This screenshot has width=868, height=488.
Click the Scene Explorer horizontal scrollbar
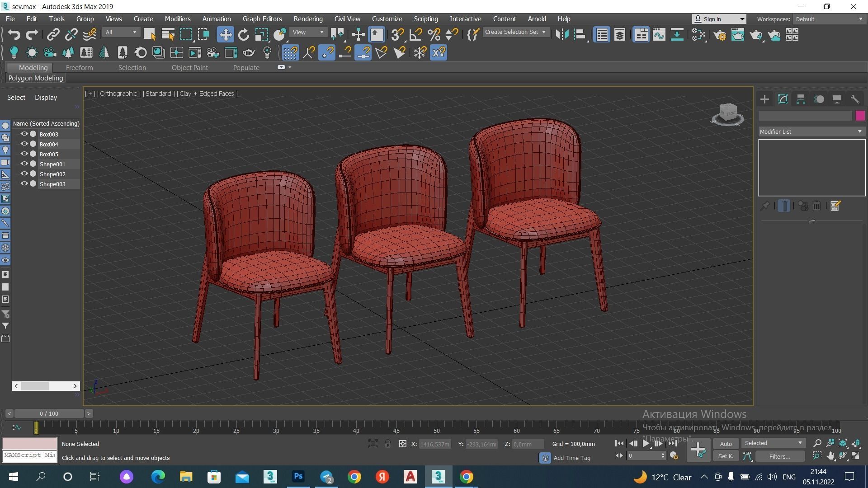(46, 386)
